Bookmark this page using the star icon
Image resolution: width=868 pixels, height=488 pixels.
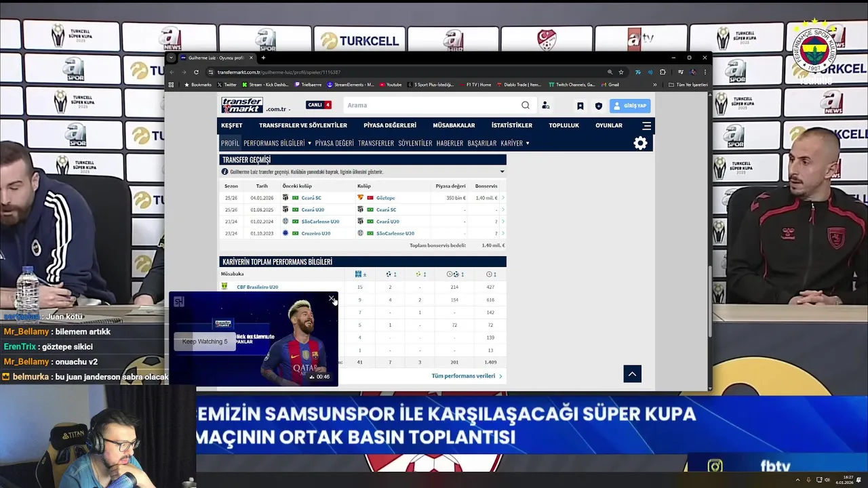(x=621, y=72)
